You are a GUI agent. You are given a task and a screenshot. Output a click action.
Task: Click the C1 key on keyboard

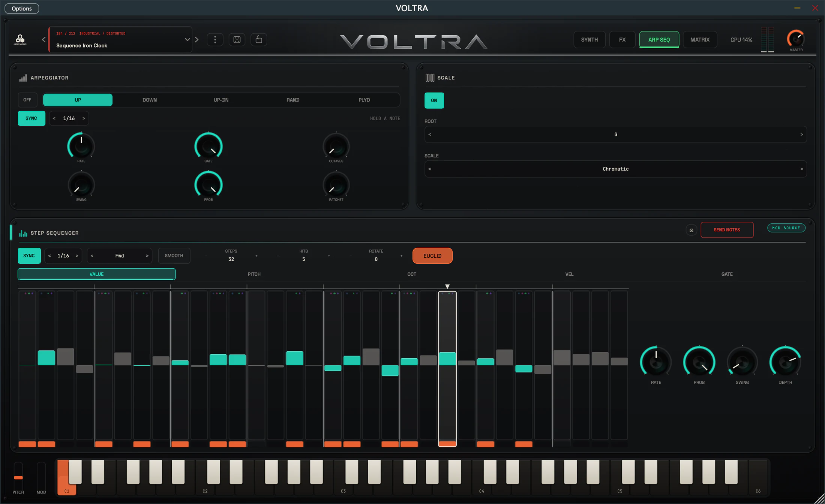pos(66,485)
